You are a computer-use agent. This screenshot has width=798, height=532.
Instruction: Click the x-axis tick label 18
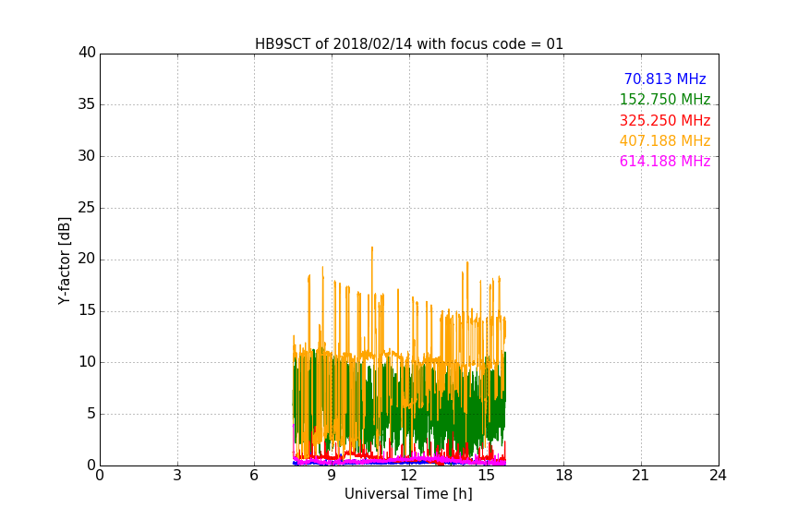(564, 476)
